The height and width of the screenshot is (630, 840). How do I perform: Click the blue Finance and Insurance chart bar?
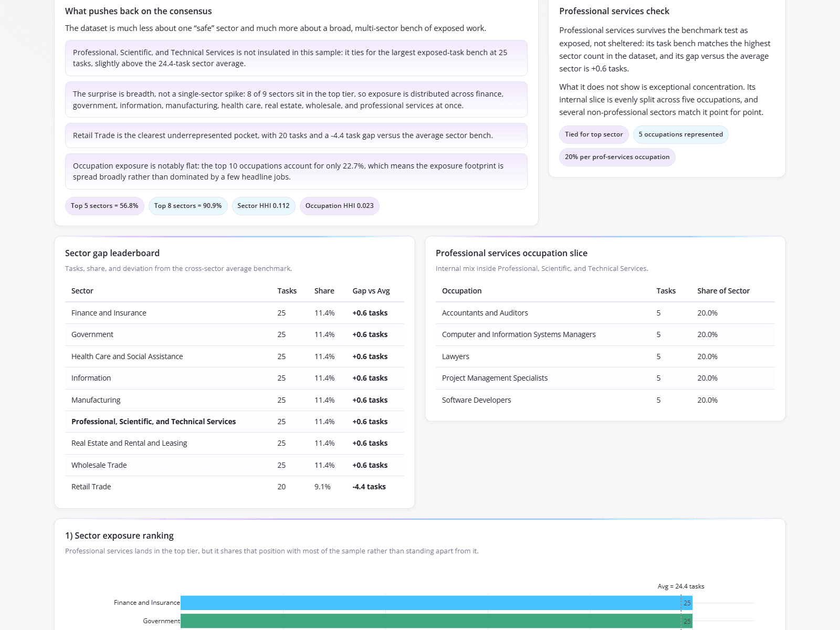(x=436, y=603)
